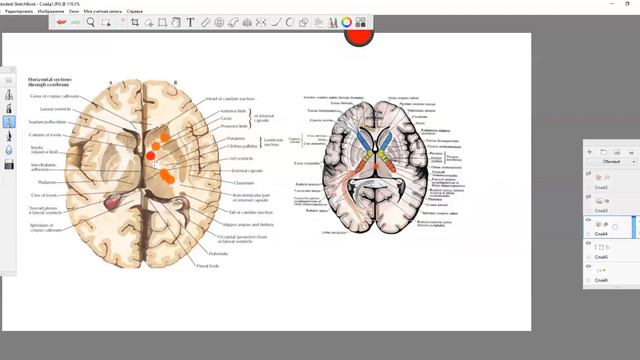Toggle visibility of layer Слой3
Viewport: 640px width, 360px height.
click(589, 197)
